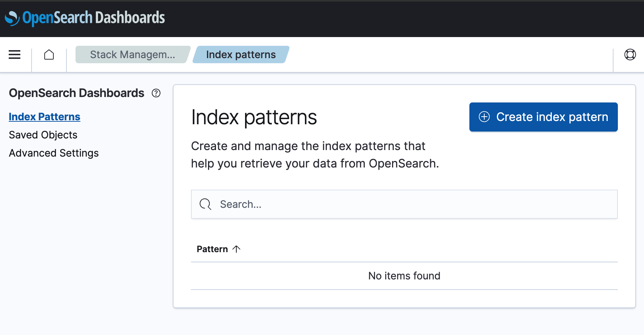Viewport: 644px width, 335px height.
Task: Sort by the Pattern column header
Action: coord(212,249)
